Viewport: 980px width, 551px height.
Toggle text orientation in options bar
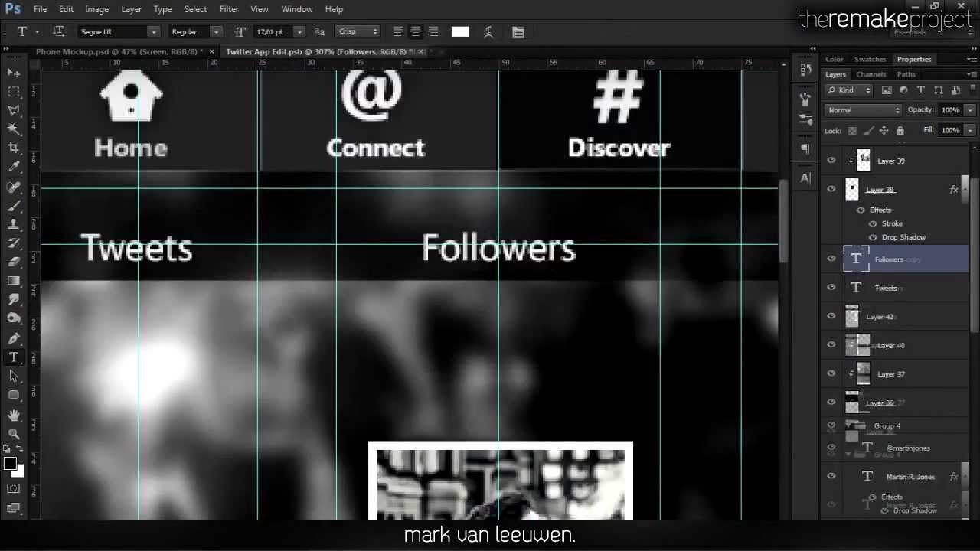58,31
